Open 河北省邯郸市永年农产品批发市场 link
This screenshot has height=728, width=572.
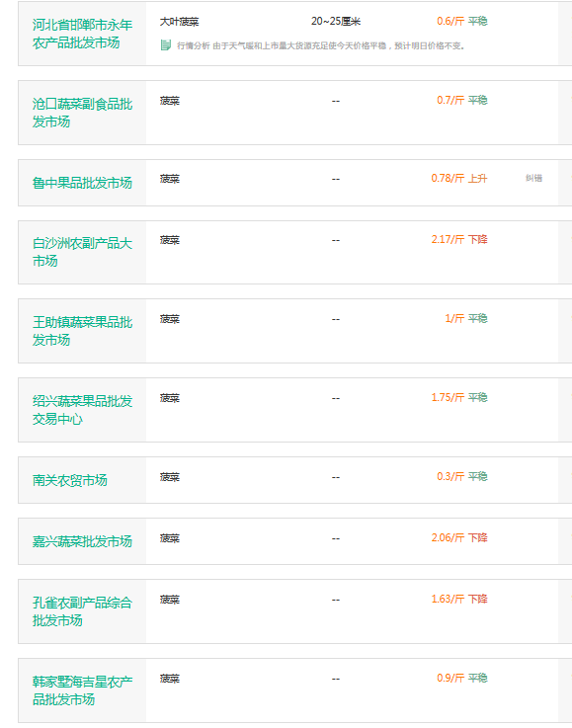[82, 34]
